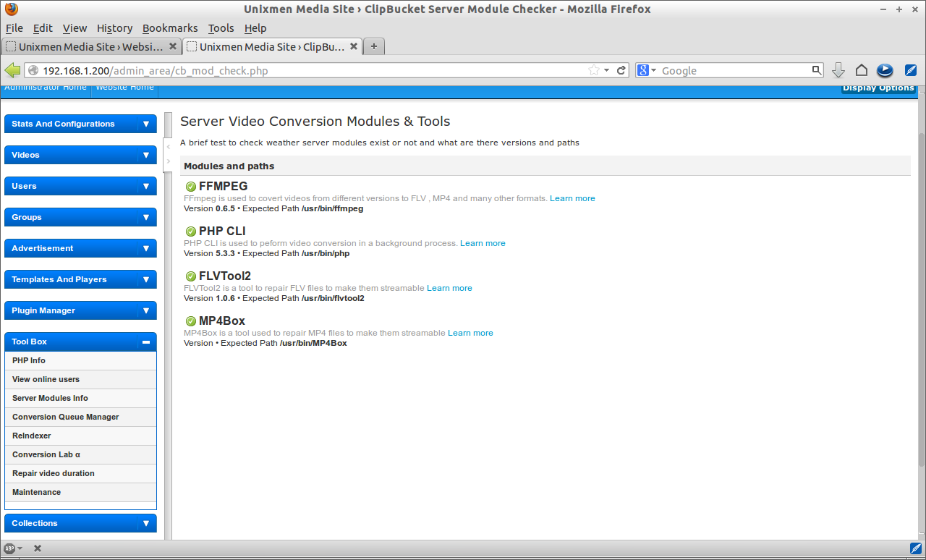The image size is (926, 560).
Task: Click the search magnifier icon
Action: [x=817, y=70]
